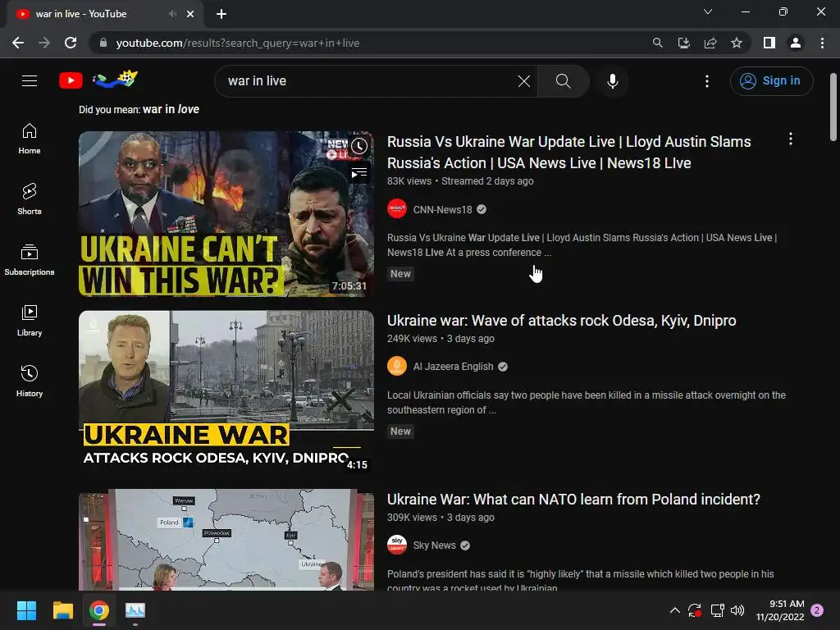Go to the Sky News channel name
The width and height of the screenshot is (840, 630).
[435, 546]
